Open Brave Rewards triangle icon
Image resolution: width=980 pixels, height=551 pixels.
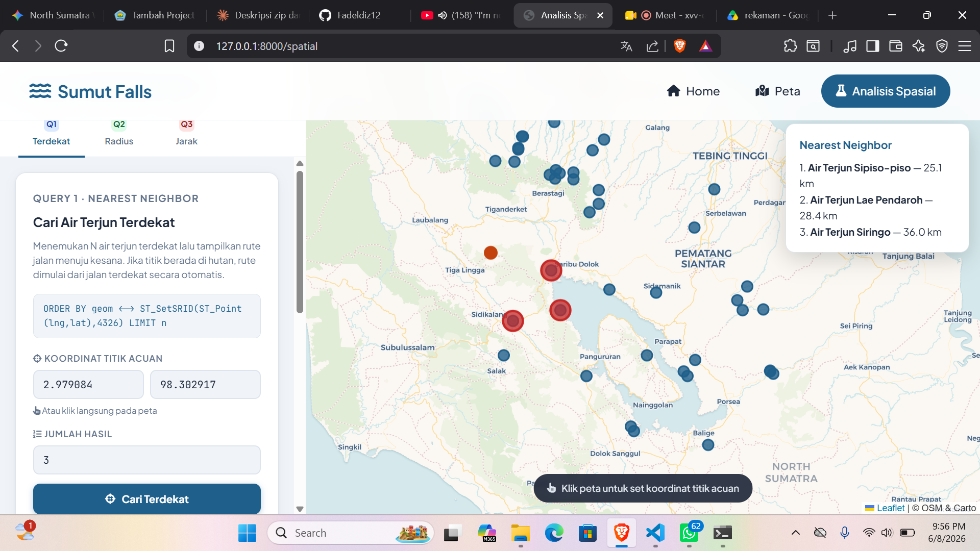pyautogui.click(x=705, y=46)
